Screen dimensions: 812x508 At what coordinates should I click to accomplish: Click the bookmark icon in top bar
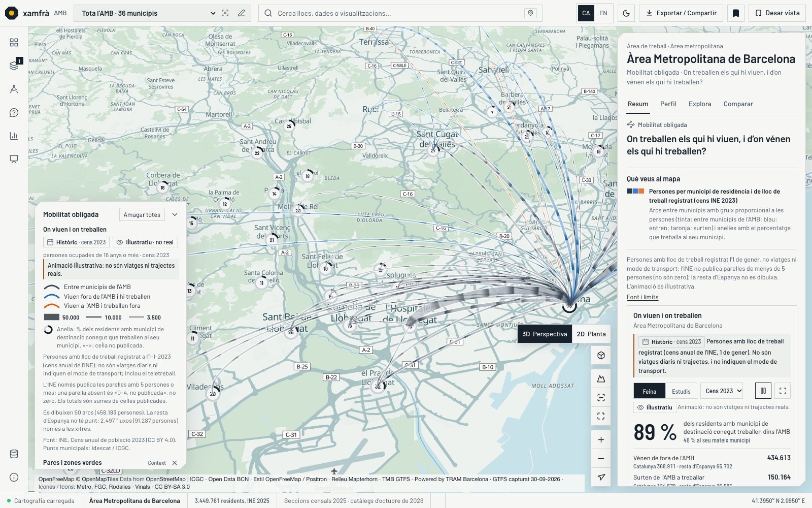[736, 13]
